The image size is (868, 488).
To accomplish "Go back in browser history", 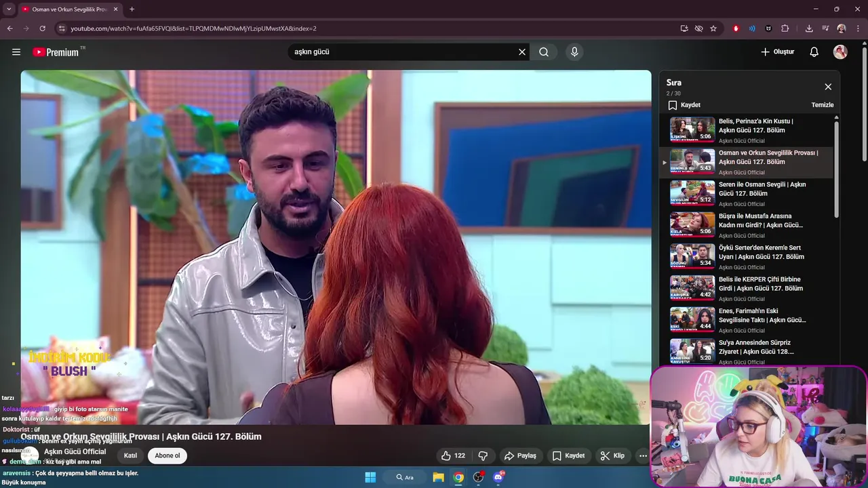I will coord(9,28).
